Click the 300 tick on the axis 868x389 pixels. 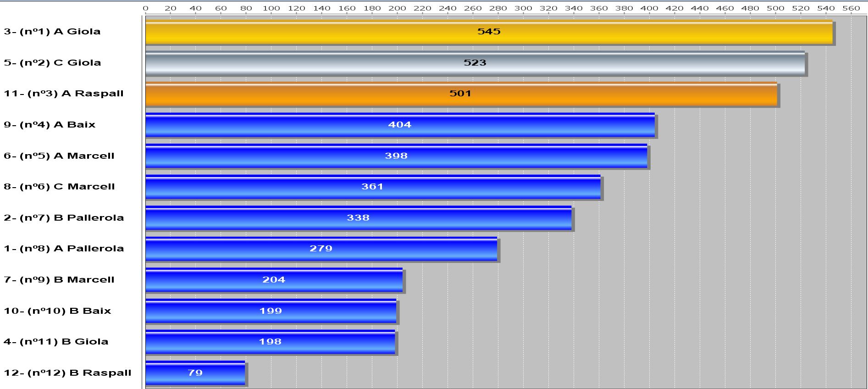point(523,8)
